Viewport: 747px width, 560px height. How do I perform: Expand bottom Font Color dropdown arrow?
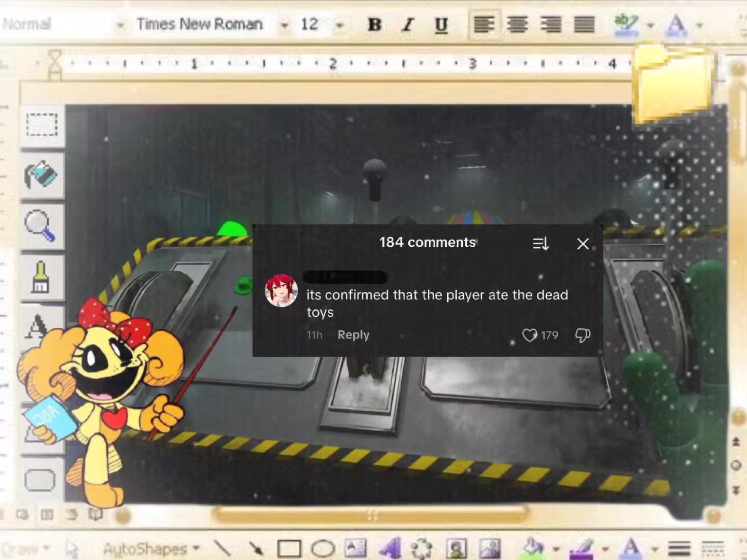tap(655, 549)
